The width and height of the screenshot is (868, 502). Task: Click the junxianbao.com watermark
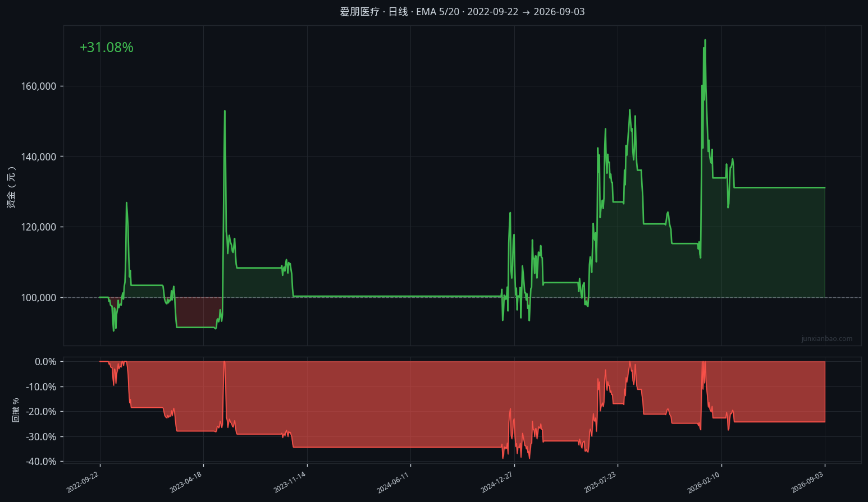[827, 339]
